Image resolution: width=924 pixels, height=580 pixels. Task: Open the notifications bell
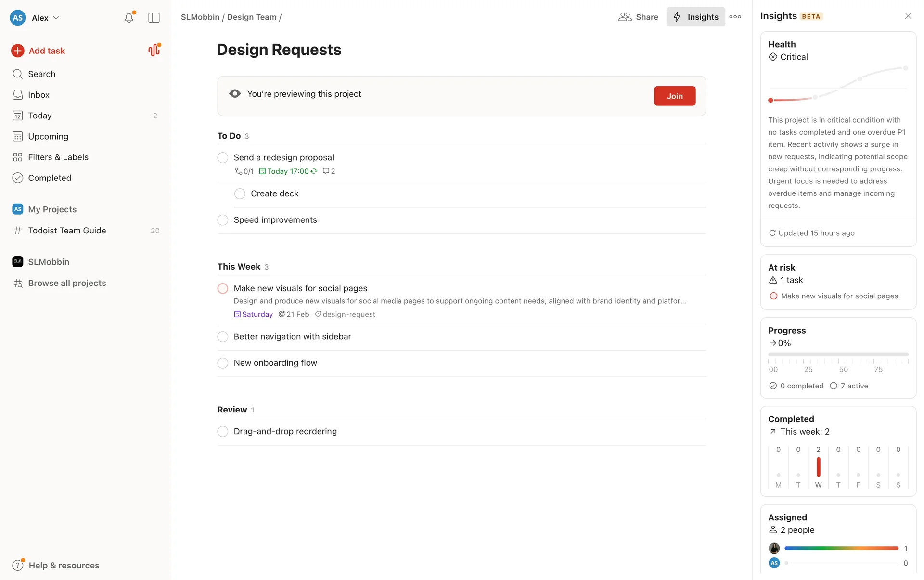(128, 18)
